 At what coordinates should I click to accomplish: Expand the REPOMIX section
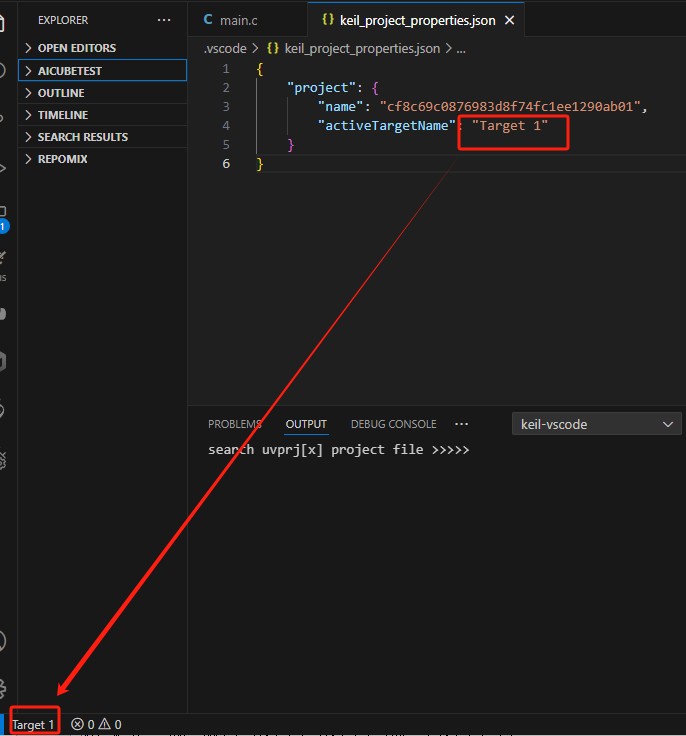102,159
